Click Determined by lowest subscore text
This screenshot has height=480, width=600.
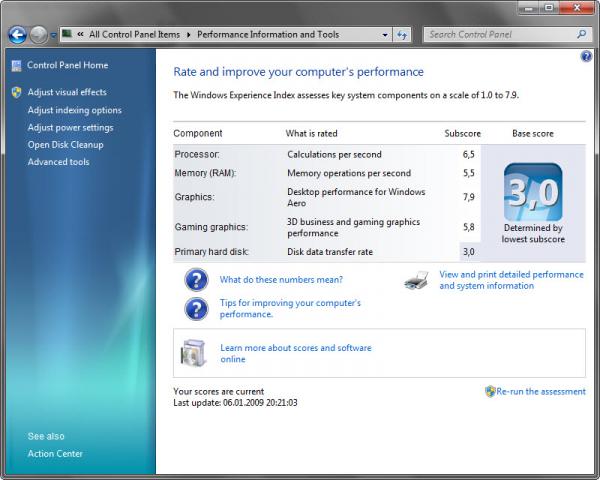coord(533,233)
